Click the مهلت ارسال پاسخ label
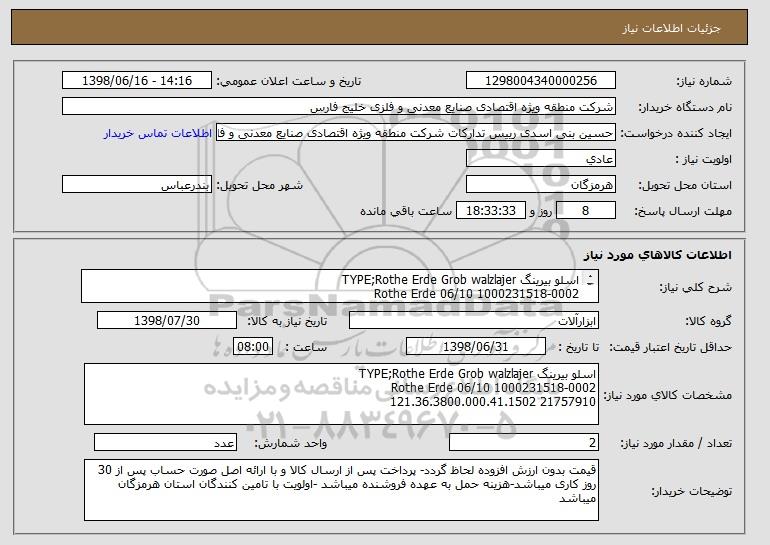 pyautogui.click(x=683, y=211)
